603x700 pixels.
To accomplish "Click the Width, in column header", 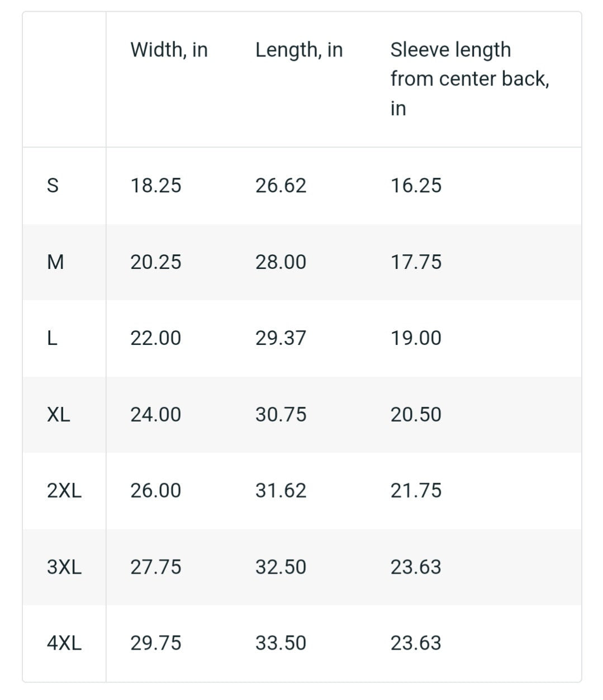I will click(x=169, y=50).
